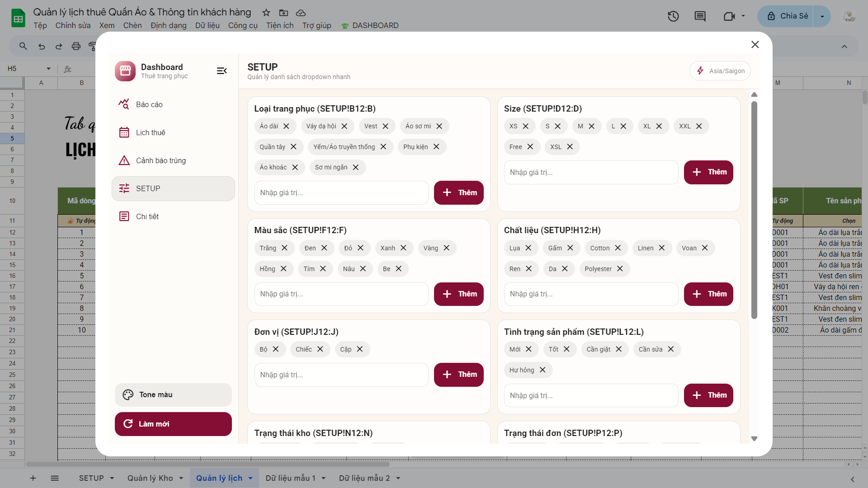Screen dimensions: 868x488
Task: Click Thêm button under Màu sắc
Action: (x=458, y=294)
